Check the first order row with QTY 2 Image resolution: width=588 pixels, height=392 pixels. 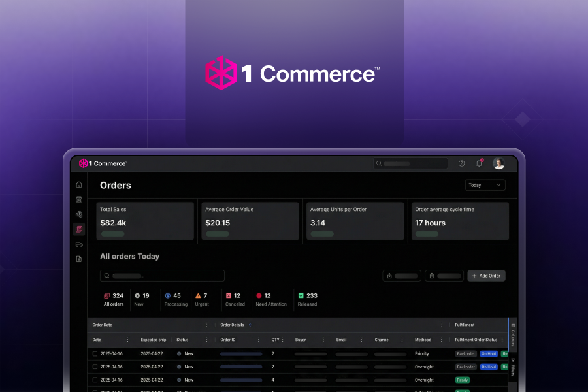[95, 353]
